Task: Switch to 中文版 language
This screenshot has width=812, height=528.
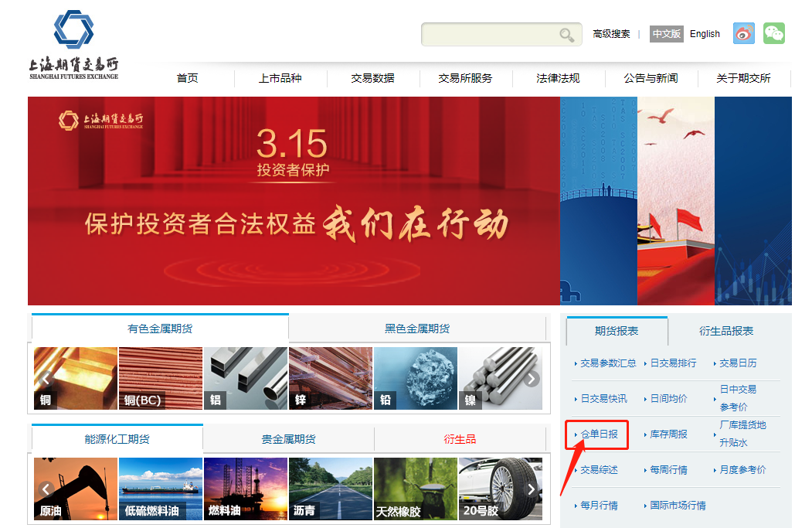Action: point(666,34)
